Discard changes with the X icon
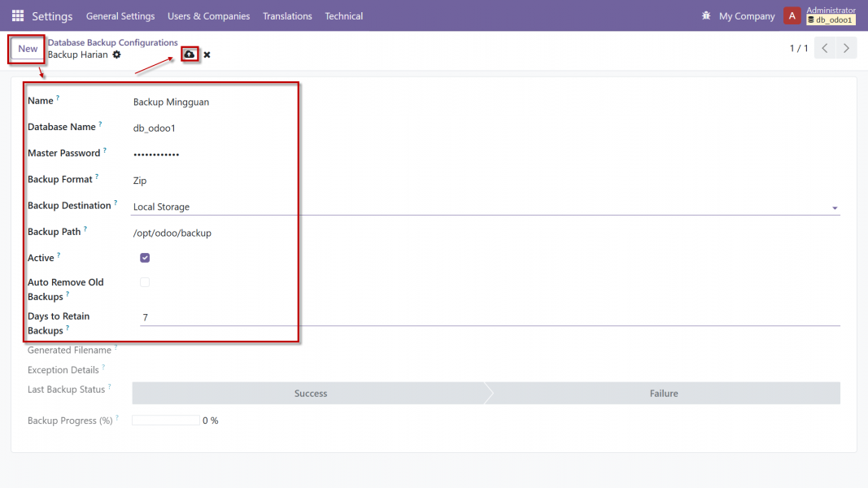The width and height of the screenshot is (868, 488). 207,54
